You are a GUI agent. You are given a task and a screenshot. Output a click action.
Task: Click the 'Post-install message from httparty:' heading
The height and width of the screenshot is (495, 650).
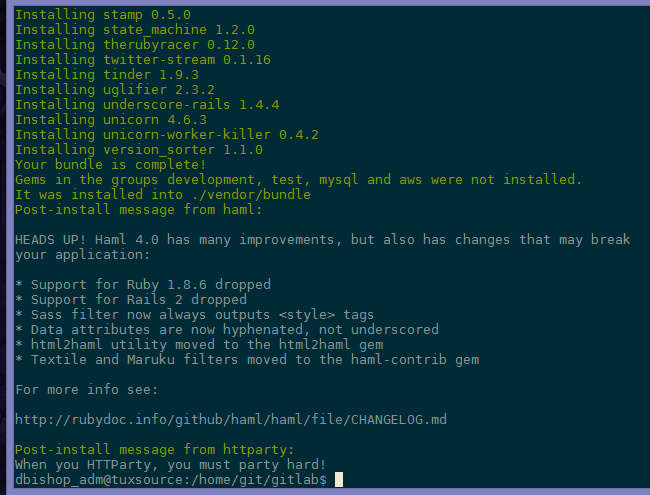(x=155, y=449)
